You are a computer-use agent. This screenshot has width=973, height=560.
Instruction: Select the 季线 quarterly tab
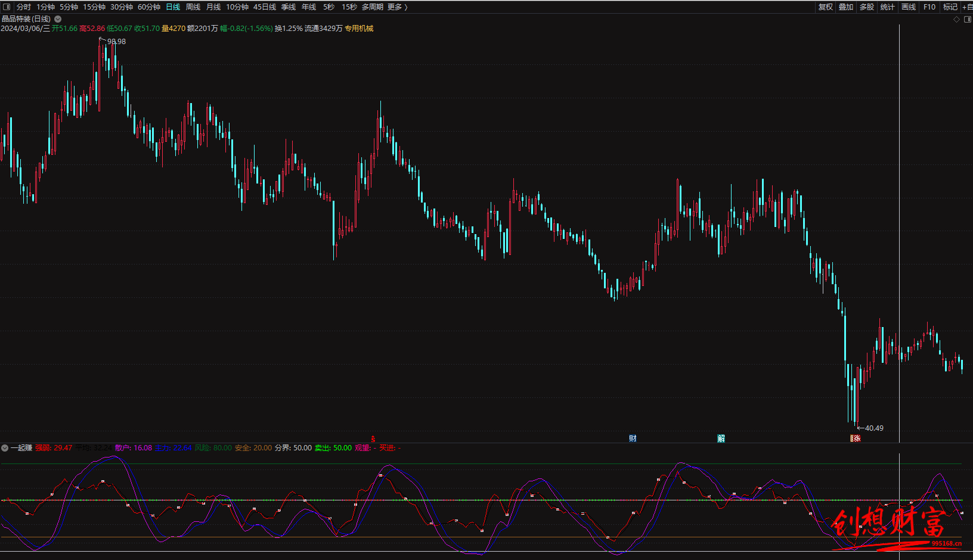[289, 7]
